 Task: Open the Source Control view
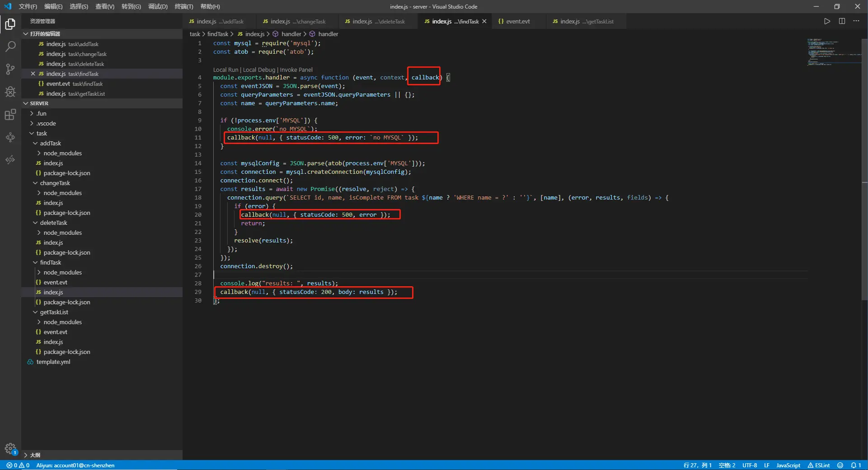point(10,69)
